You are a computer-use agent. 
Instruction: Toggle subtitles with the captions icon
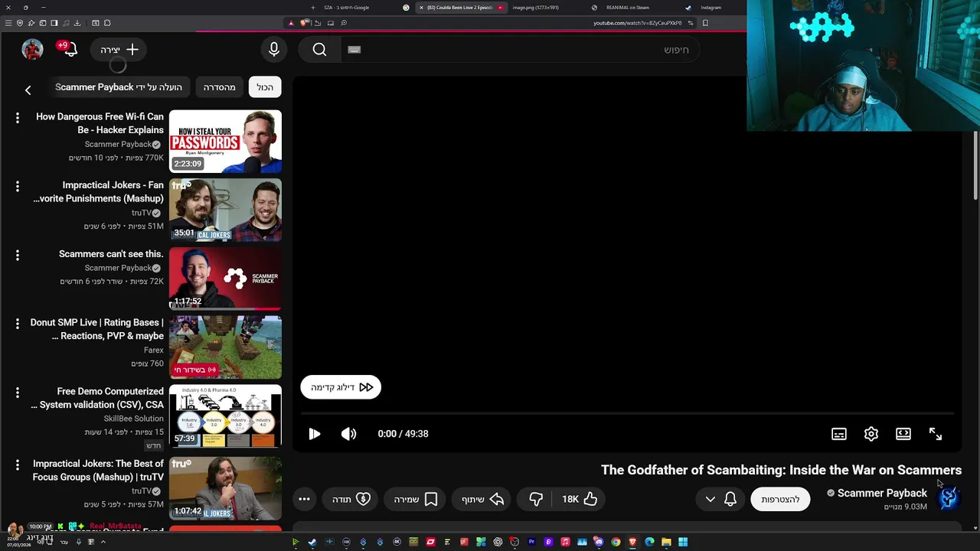(839, 434)
